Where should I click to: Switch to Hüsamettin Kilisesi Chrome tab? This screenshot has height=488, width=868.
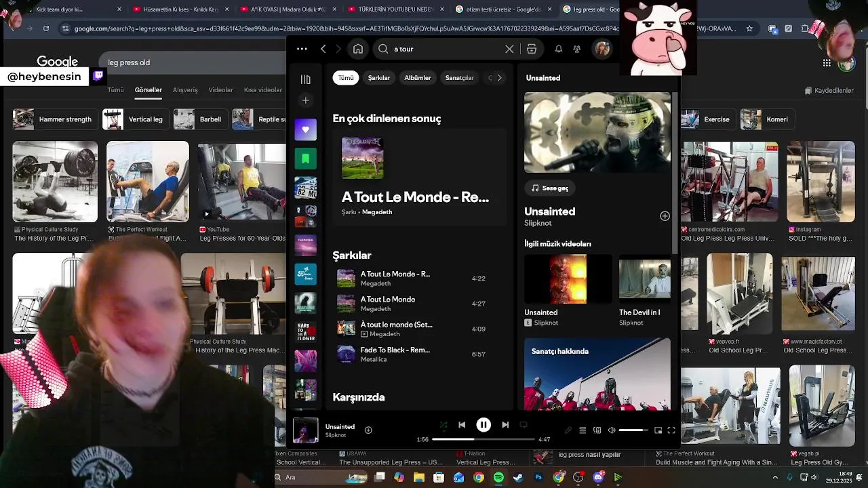tap(181, 9)
